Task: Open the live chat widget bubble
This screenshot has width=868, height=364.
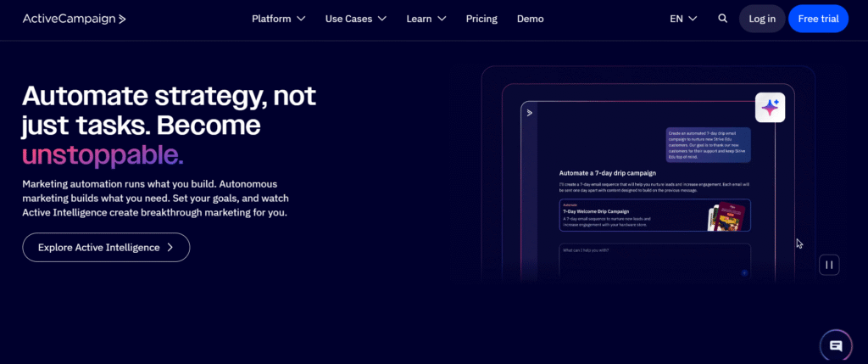Action: pyautogui.click(x=836, y=345)
